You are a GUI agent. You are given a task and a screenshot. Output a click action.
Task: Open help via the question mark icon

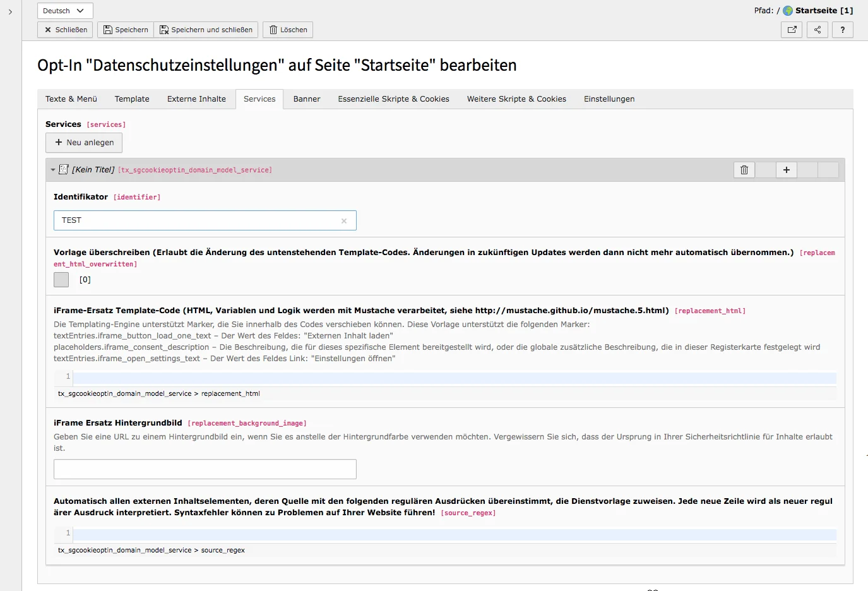tap(842, 30)
